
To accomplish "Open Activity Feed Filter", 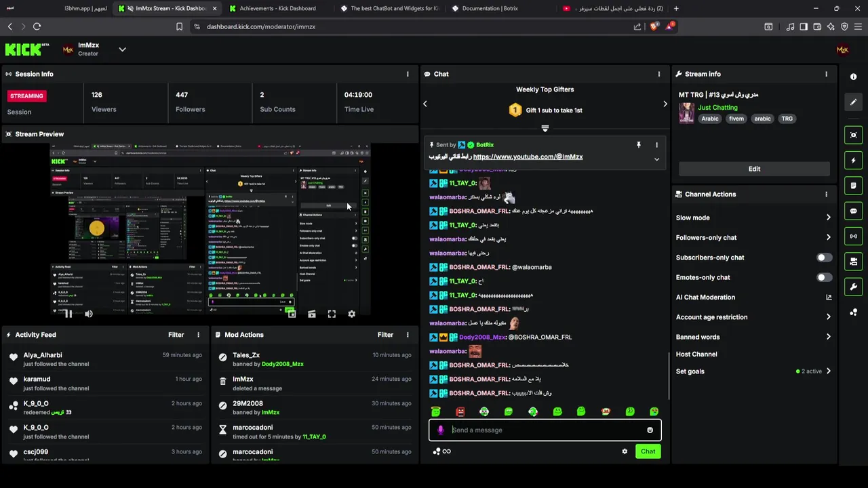I will (x=176, y=335).
